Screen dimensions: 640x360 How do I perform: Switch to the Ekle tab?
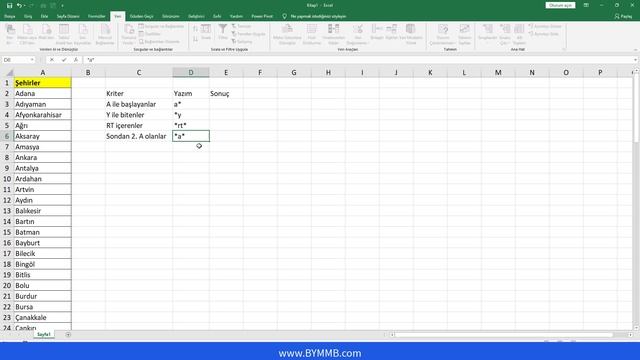[44, 16]
